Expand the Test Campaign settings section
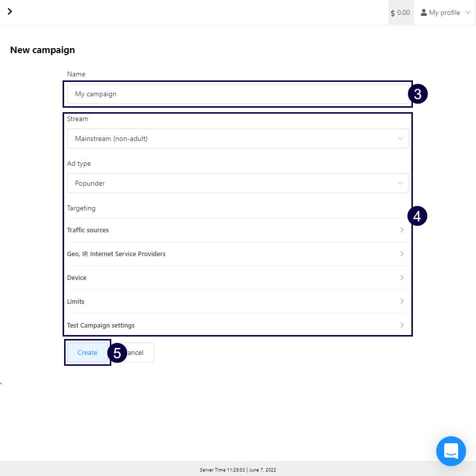The image size is (476, 476). pos(101,325)
